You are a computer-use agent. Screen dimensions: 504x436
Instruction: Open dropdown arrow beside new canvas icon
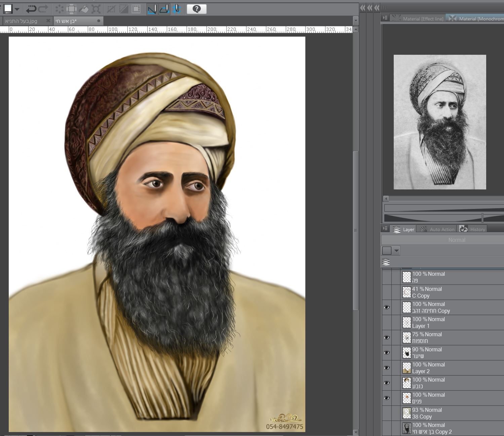click(17, 9)
